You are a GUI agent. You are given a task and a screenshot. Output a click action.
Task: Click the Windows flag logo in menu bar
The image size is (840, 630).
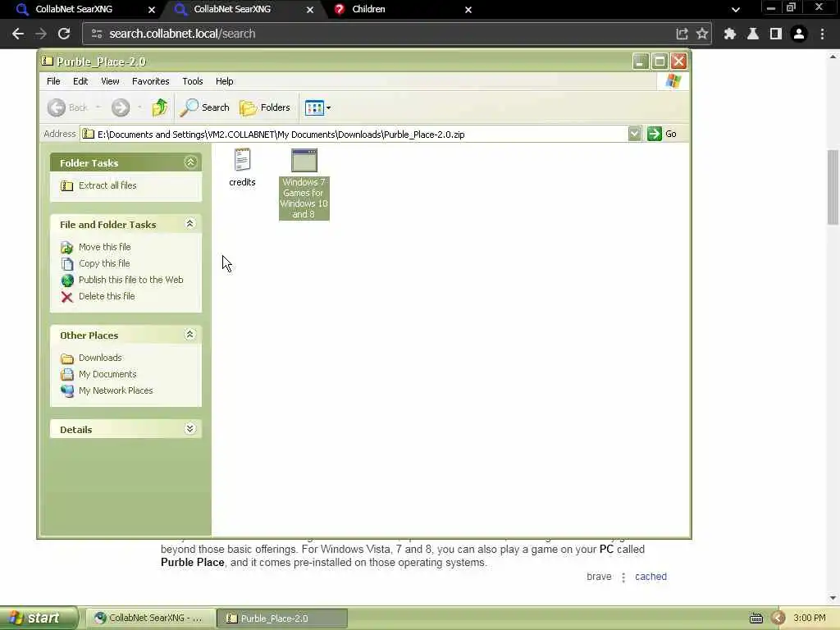coord(673,81)
